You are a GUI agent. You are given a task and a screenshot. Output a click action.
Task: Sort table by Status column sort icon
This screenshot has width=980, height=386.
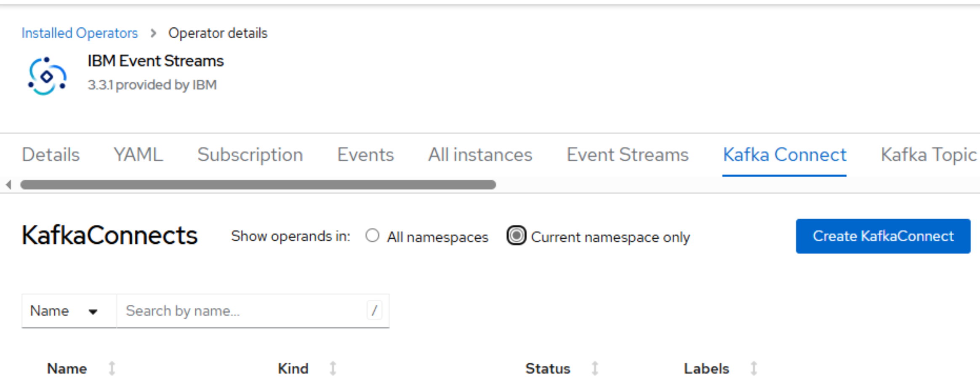(x=594, y=368)
